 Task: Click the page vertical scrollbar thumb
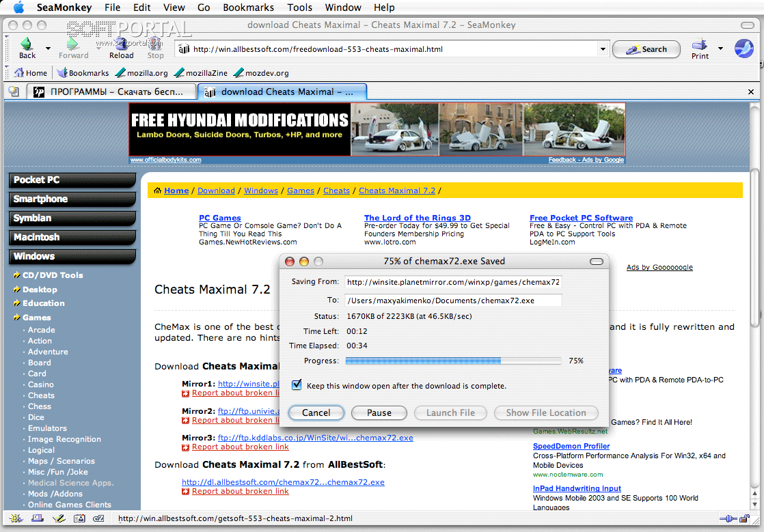pos(754,248)
